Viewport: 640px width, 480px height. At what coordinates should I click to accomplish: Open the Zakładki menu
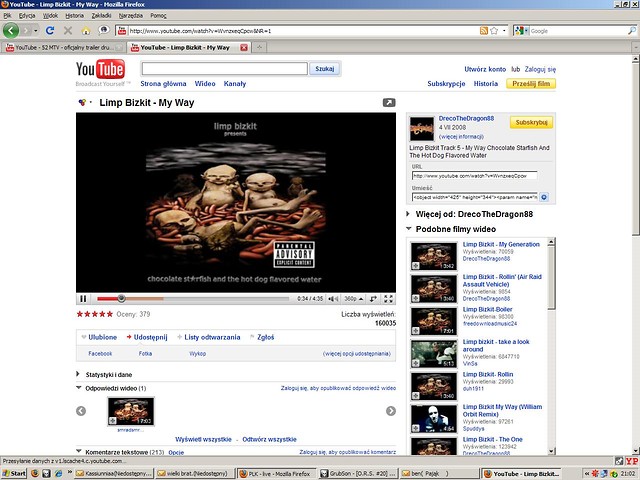[101, 16]
